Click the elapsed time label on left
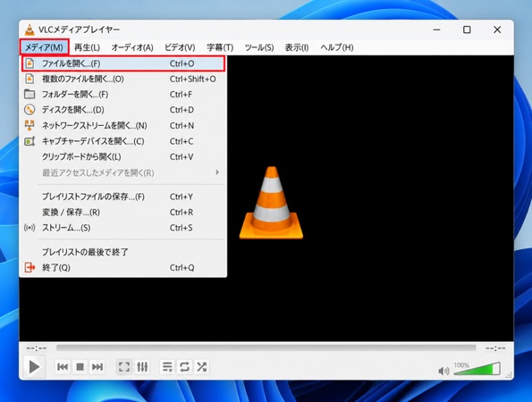The width and height of the screenshot is (532, 402). [x=37, y=348]
